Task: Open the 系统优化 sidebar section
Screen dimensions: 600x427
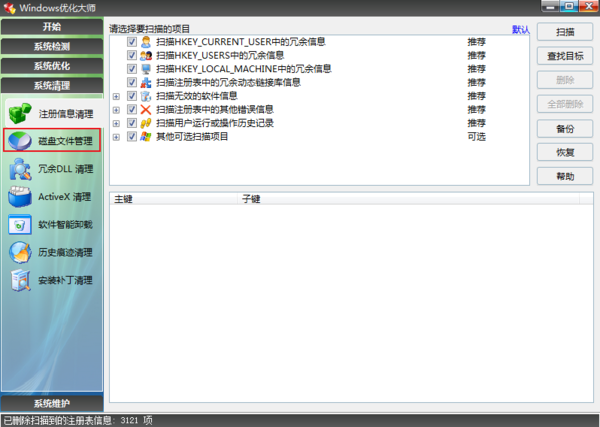Action: (52, 66)
